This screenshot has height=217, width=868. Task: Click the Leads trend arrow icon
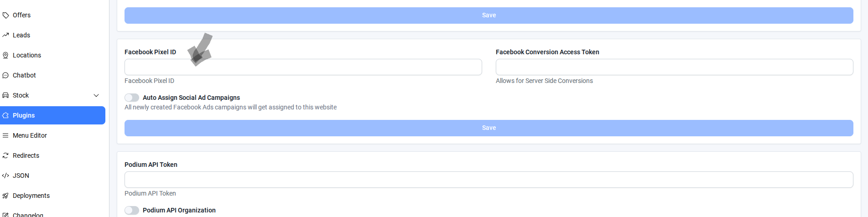tap(5, 35)
